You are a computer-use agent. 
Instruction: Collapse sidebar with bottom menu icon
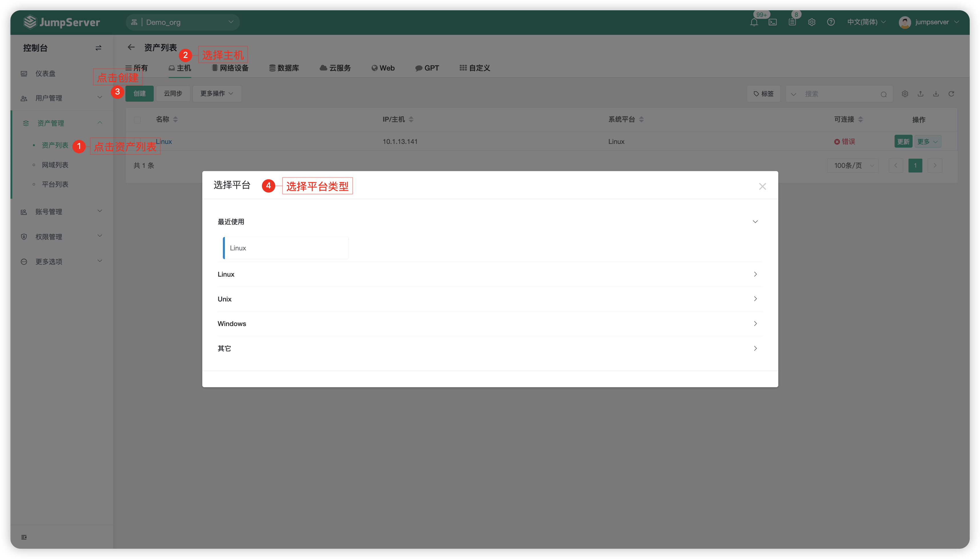tap(24, 537)
